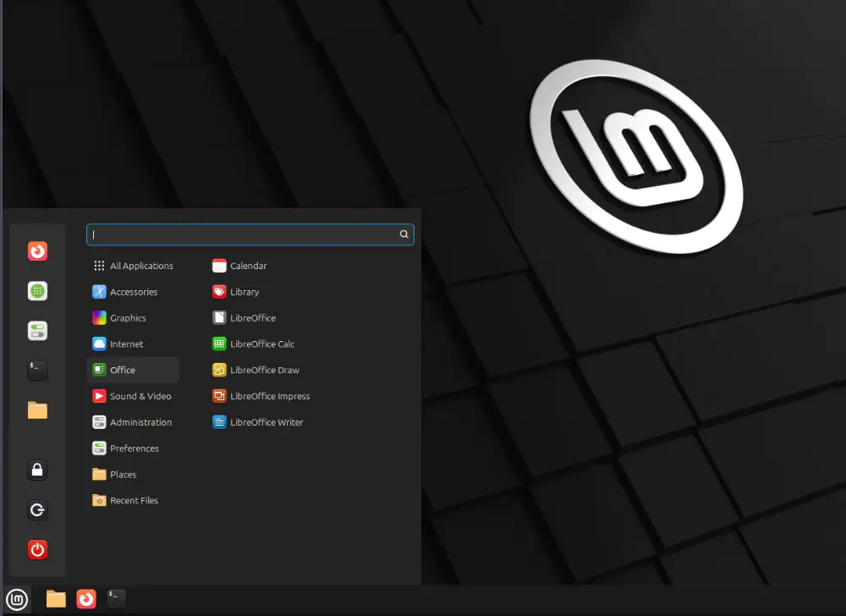Screen dimensions: 846x616
Task: Open Calendar application from the Office list
Action: [x=248, y=266]
